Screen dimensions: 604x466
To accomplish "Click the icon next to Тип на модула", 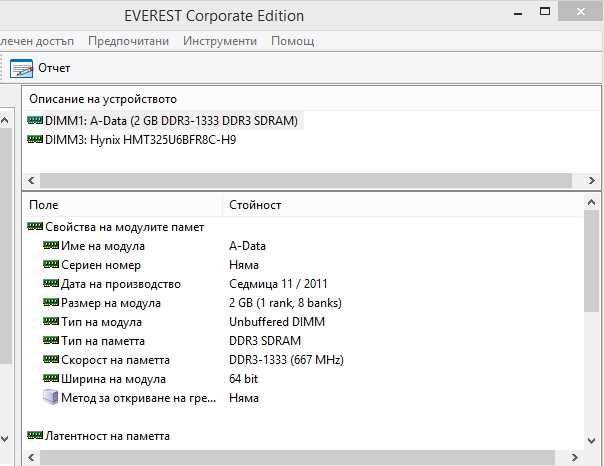I will tap(51, 321).
